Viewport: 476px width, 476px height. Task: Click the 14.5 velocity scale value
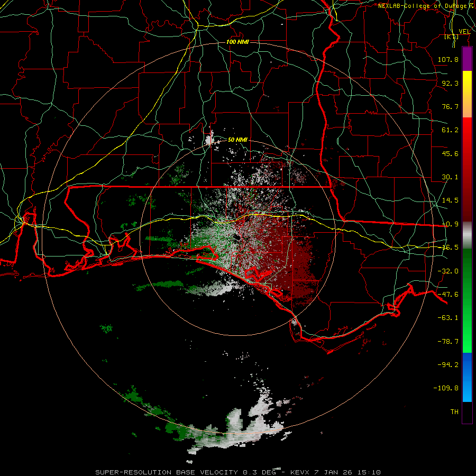tap(450, 200)
